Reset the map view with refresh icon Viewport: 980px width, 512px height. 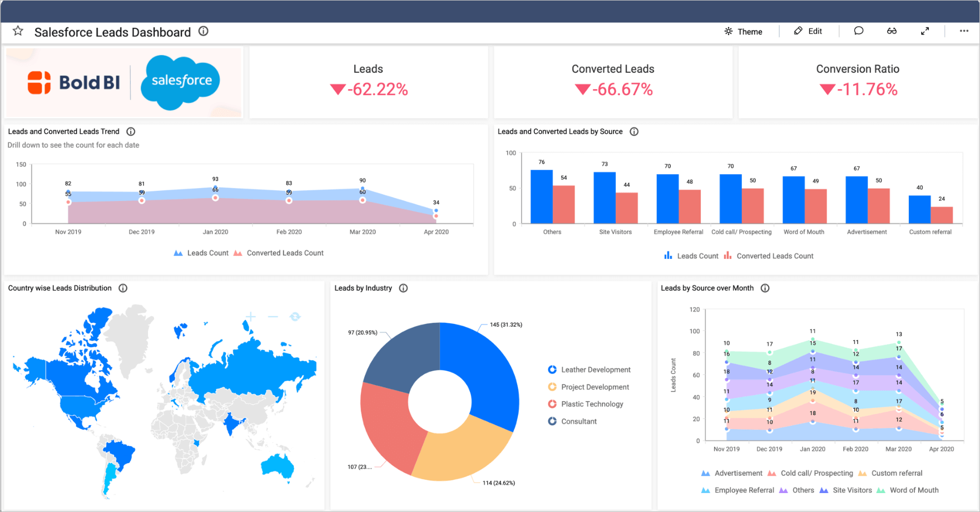[x=295, y=317]
